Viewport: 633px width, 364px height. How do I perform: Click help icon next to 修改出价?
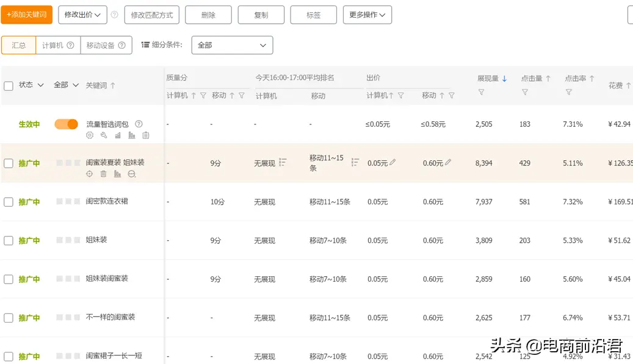pos(115,15)
